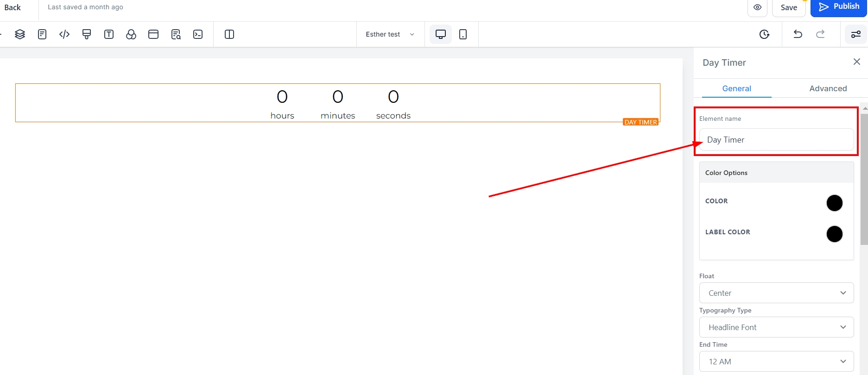Image resolution: width=868 pixels, height=375 pixels.
Task: Open the Float dropdown set to Center
Action: [776, 293]
